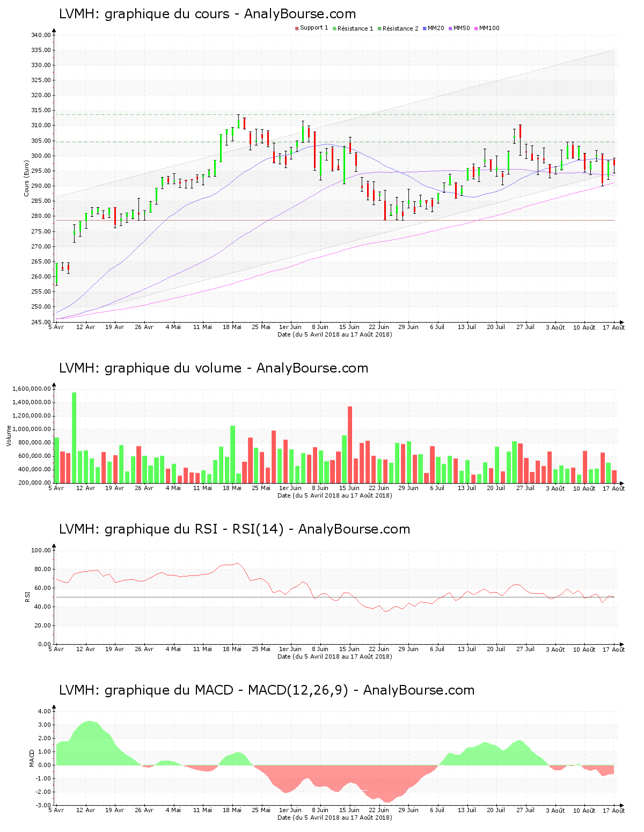Click the 245.00 price axis label
Image resolution: width=644 pixels, height=832 pixels.
pos(41,322)
